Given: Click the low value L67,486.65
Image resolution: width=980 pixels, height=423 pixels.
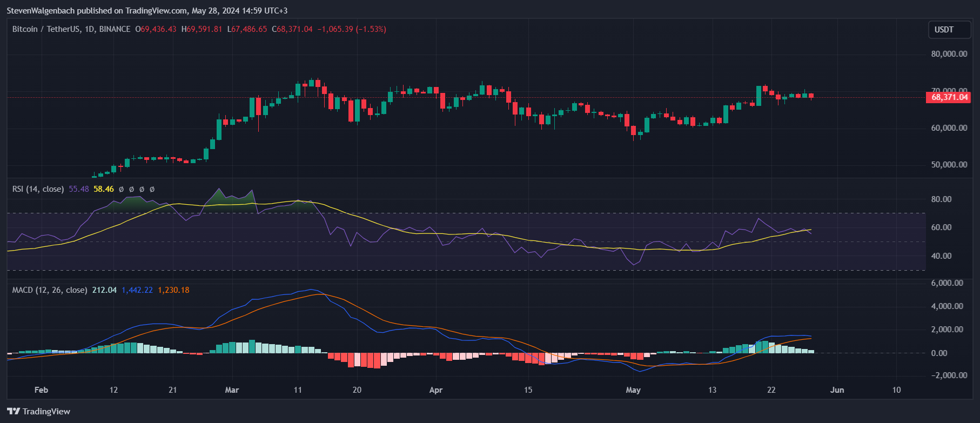Looking at the screenshot, I should click(247, 29).
